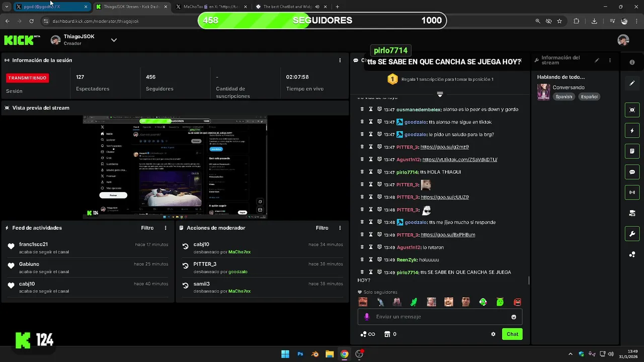
Task: Open the activity feed three-dot menu
Action: (166, 228)
